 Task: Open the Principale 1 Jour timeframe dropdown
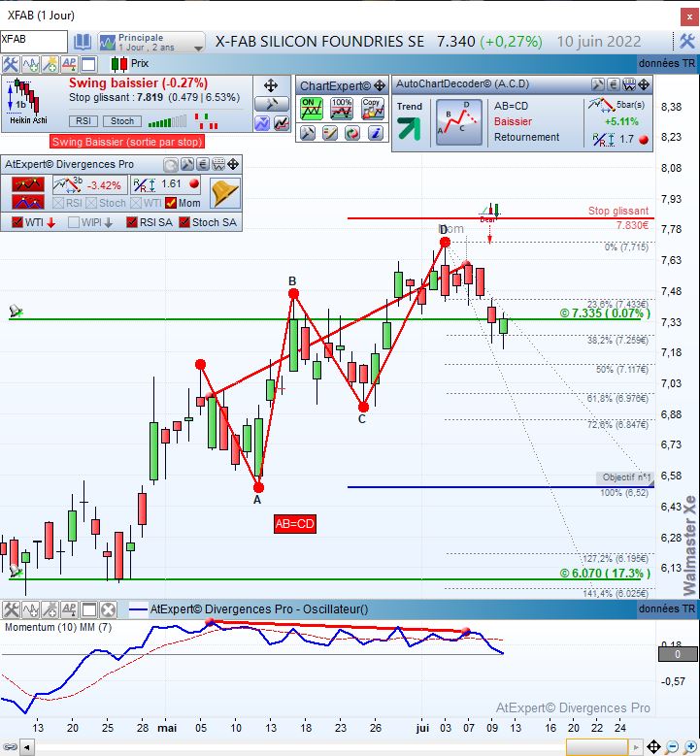coord(151,43)
